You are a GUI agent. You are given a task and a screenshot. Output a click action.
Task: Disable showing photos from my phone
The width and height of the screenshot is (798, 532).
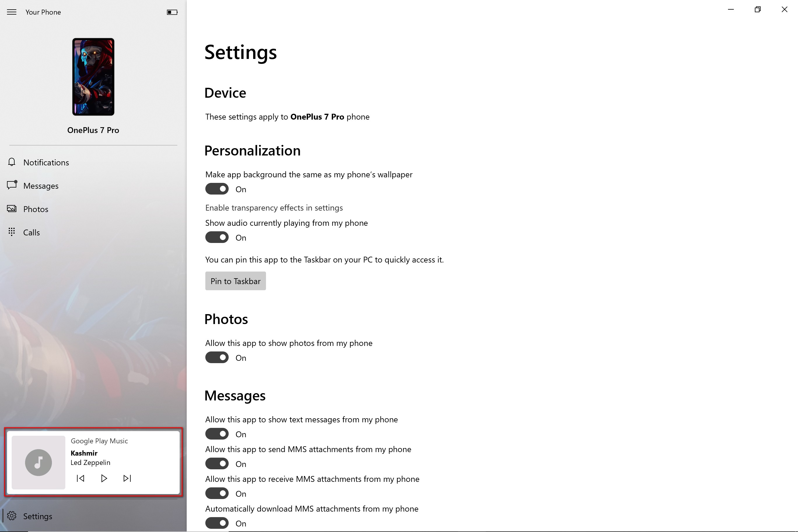pos(217,358)
